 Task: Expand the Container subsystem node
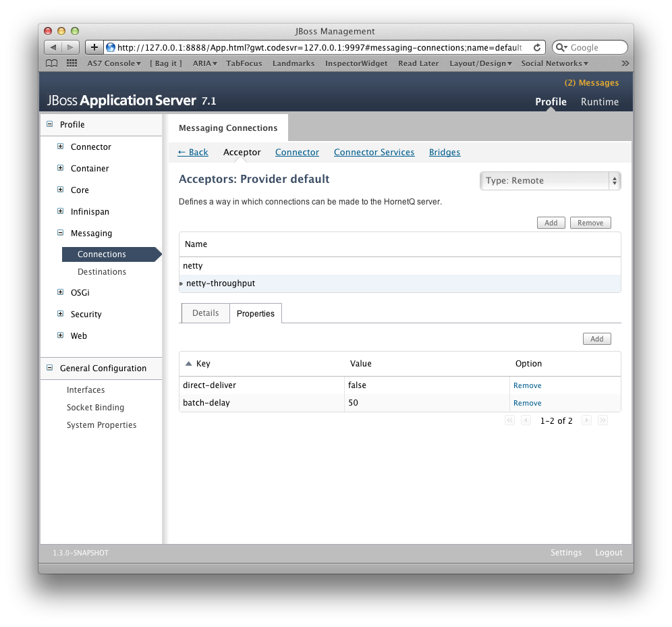tap(61, 167)
